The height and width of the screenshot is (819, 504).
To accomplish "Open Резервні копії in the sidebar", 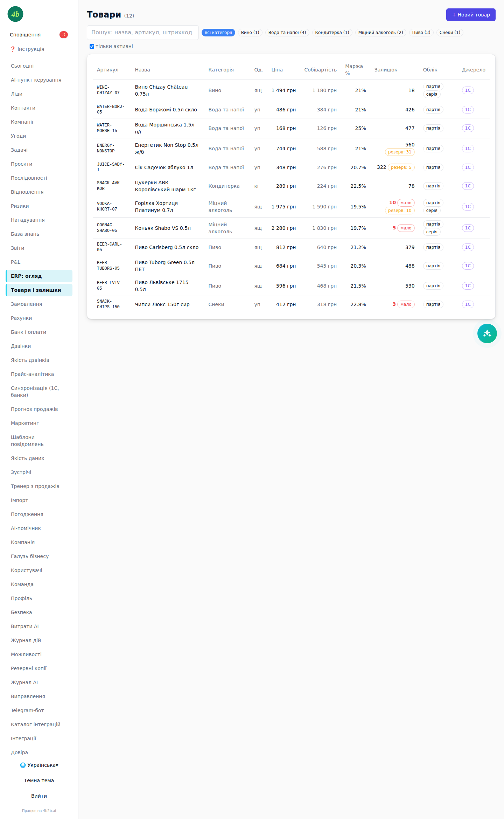I will click(x=39, y=668).
